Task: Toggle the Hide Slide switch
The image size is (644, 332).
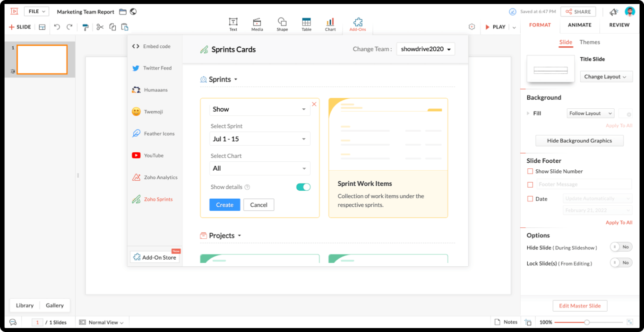Action: pyautogui.click(x=621, y=247)
